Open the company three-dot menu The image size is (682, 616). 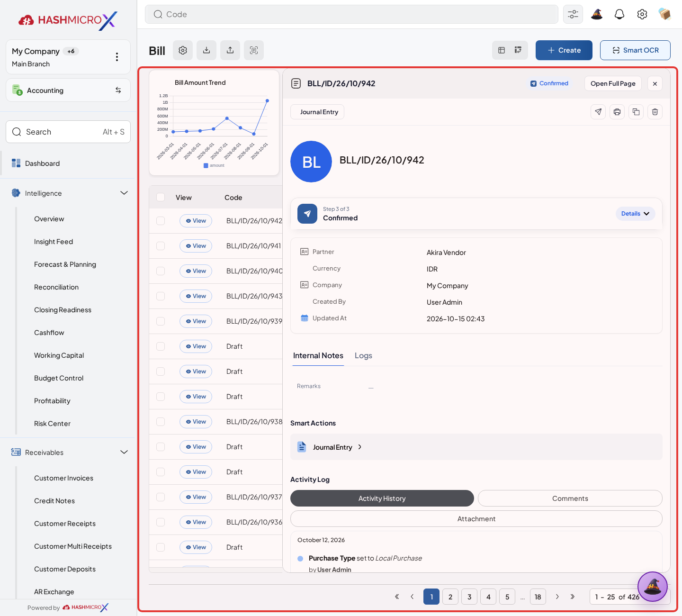(117, 57)
